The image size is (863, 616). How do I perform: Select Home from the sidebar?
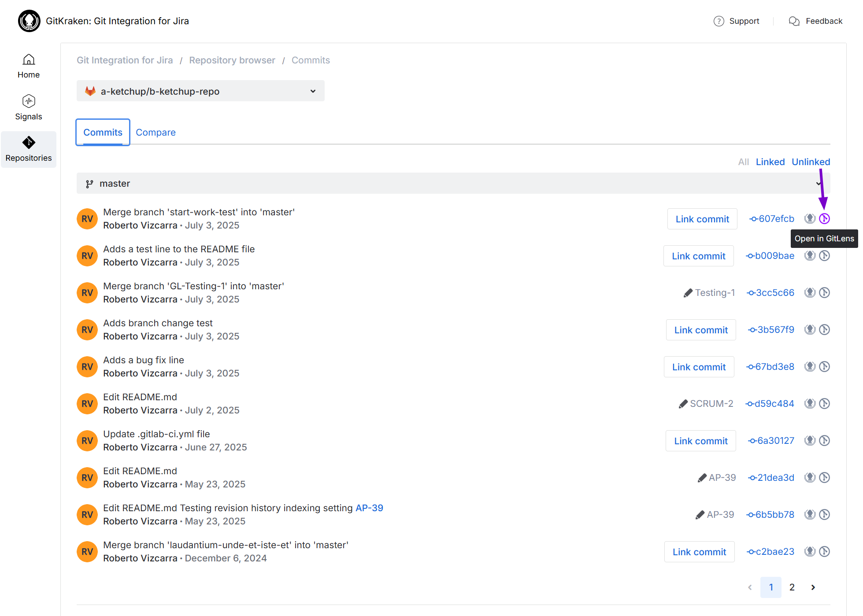tap(28, 66)
